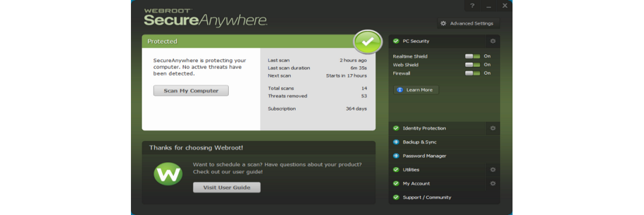Expand the Password Manager section
This screenshot has height=215, width=644.
click(444, 156)
